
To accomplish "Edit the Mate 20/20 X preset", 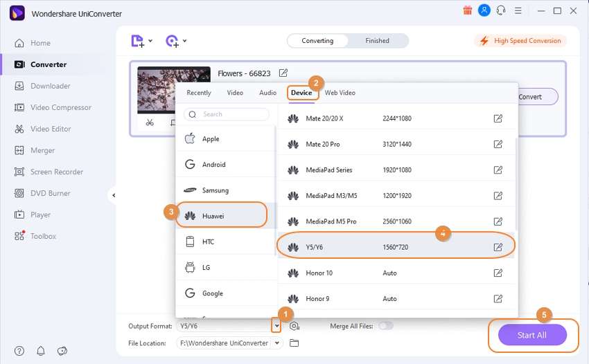I will tap(498, 118).
